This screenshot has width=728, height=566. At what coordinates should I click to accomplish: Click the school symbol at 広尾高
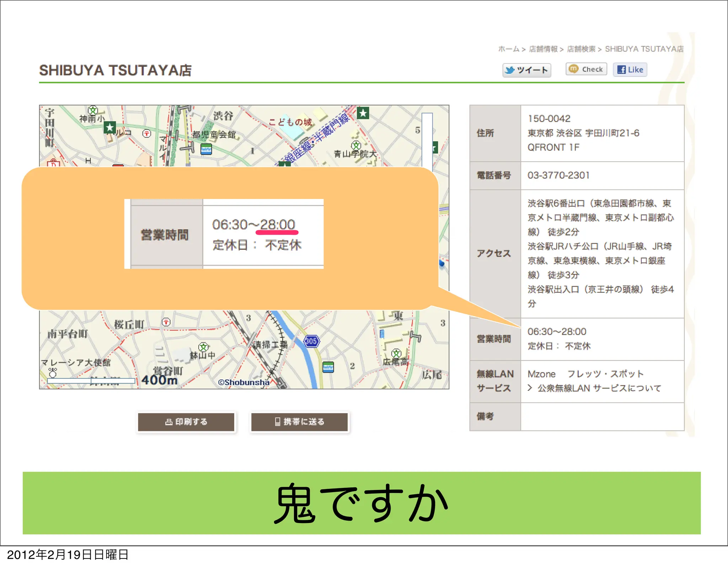396,353
